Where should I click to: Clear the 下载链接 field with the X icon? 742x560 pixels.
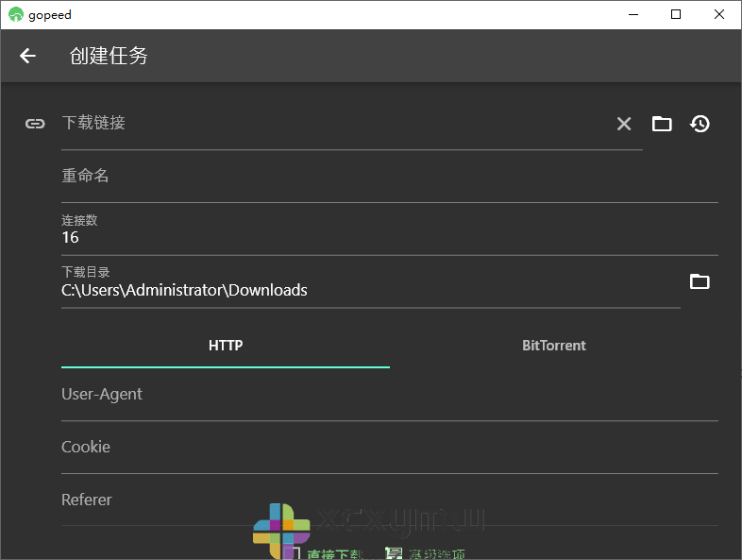coord(624,124)
